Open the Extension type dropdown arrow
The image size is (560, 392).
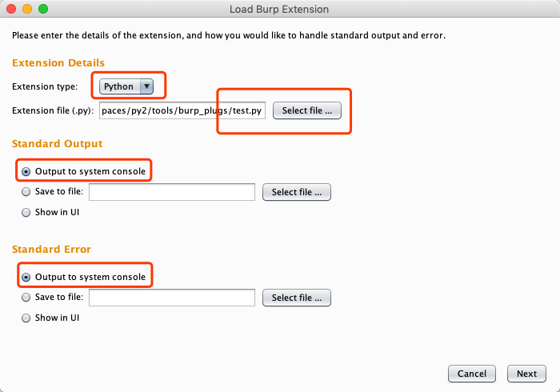tap(146, 86)
